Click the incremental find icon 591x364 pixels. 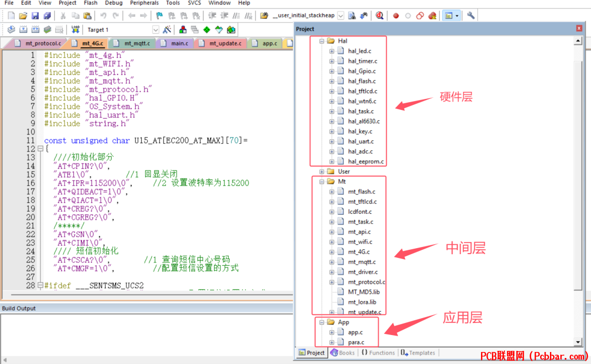click(x=364, y=15)
